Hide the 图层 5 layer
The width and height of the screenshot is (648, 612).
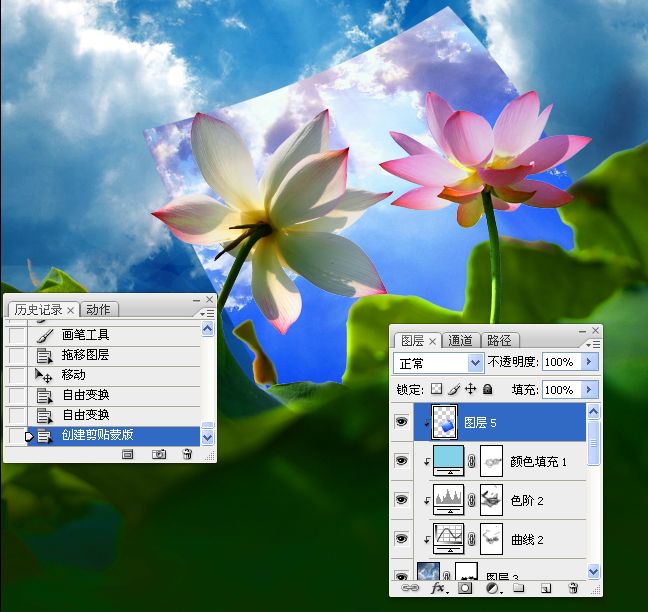point(402,423)
